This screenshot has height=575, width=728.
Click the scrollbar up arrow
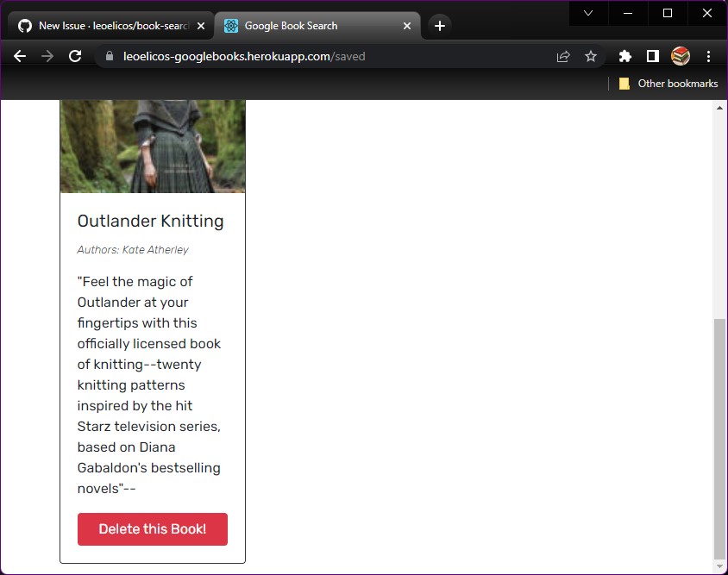[x=719, y=108]
